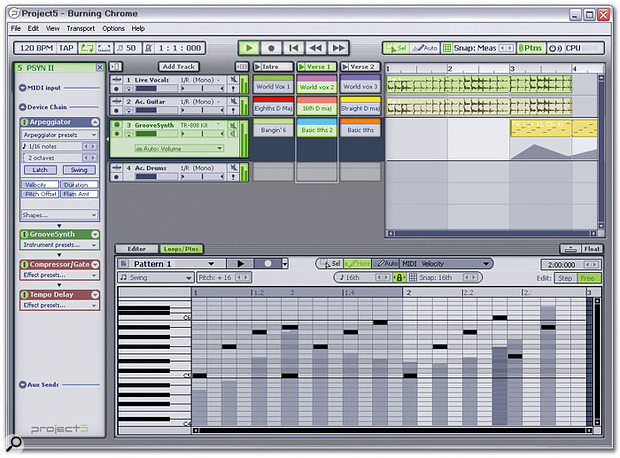Click the Ac. Drums volume slider

156,177
